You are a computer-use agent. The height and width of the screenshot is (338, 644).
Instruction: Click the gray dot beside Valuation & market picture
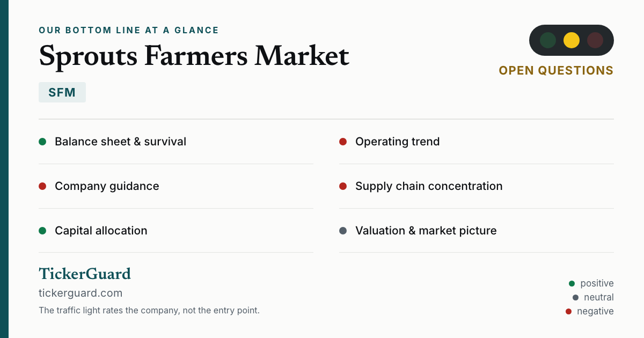click(x=343, y=231)
